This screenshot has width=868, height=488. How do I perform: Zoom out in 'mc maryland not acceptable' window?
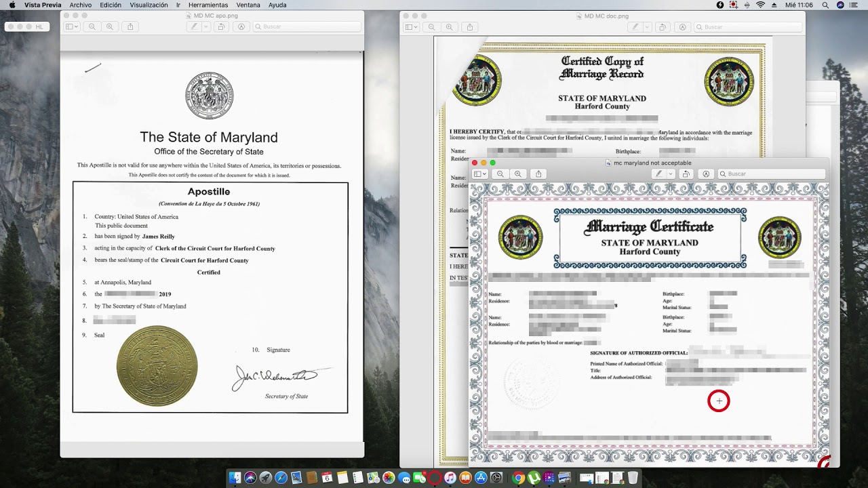(500, 174)
